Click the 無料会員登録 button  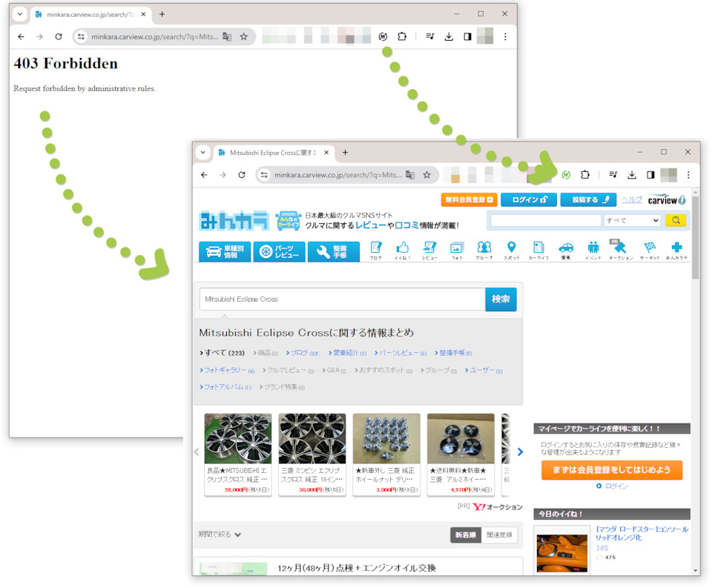pos(469,199)
